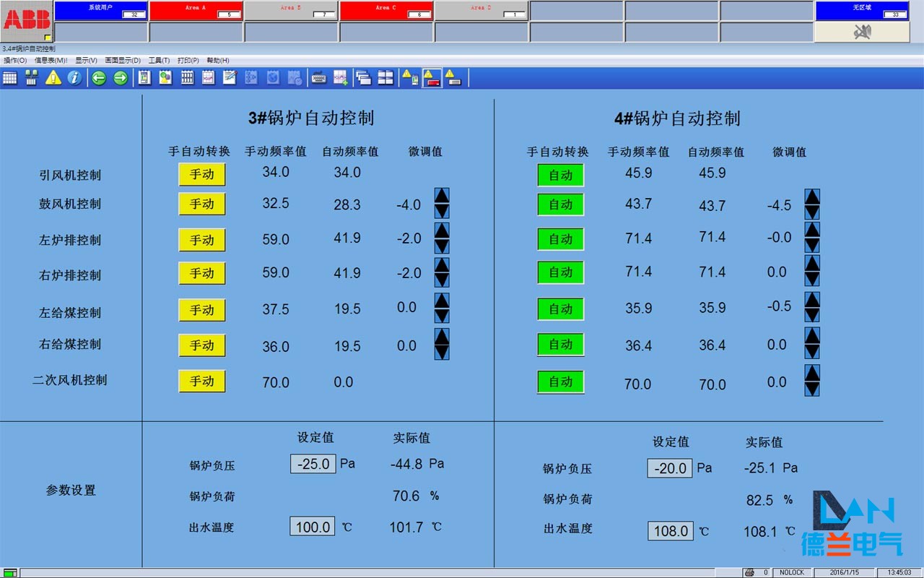Navigate back with the green left arrow
This screenshot has height=578, width=924.
click(98, 77)
